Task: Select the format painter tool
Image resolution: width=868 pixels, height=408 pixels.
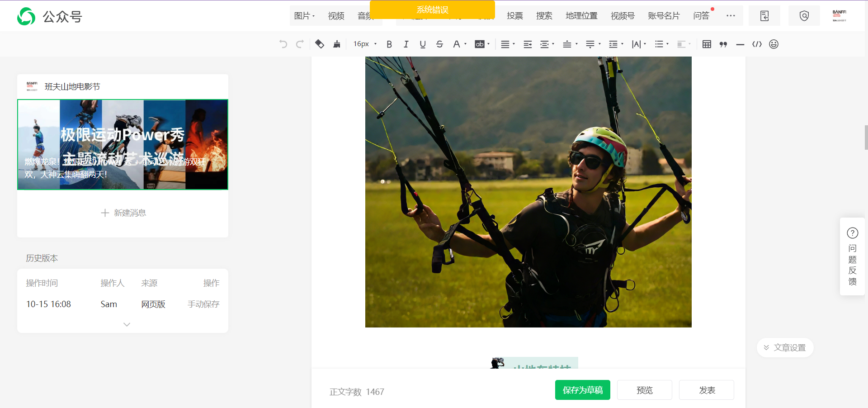Action: (x=320, y=44)
